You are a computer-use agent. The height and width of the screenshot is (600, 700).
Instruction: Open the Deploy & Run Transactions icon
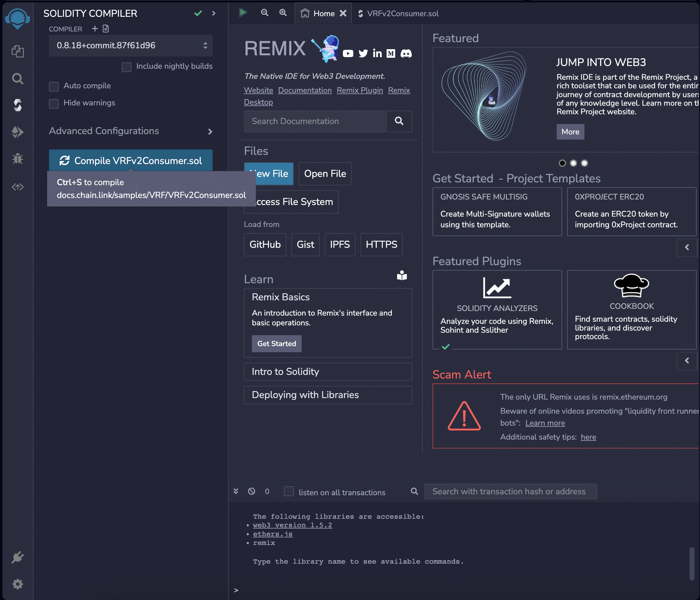click(17, 132)
